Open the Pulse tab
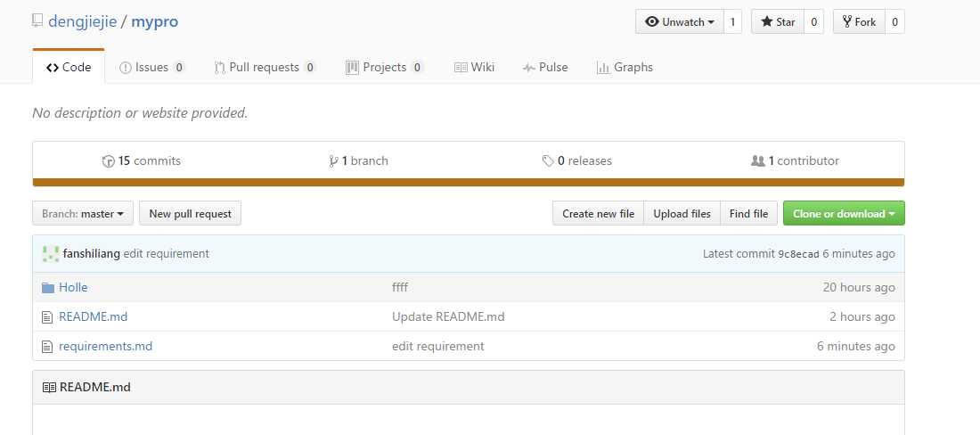980x435 pixels. [x=545, y=67]
